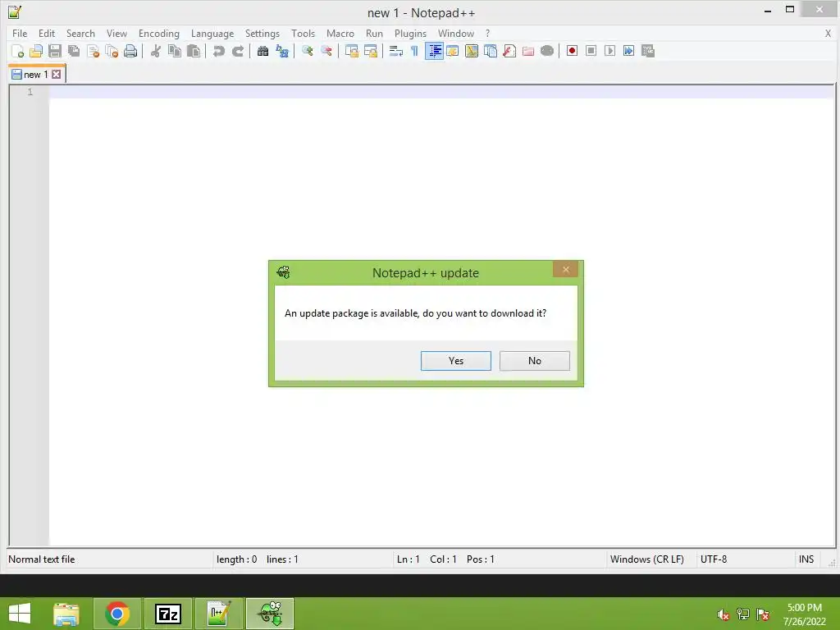Toggle the Document Map icon
Screen dimensions: 840x630
click(x=472, y=51)
